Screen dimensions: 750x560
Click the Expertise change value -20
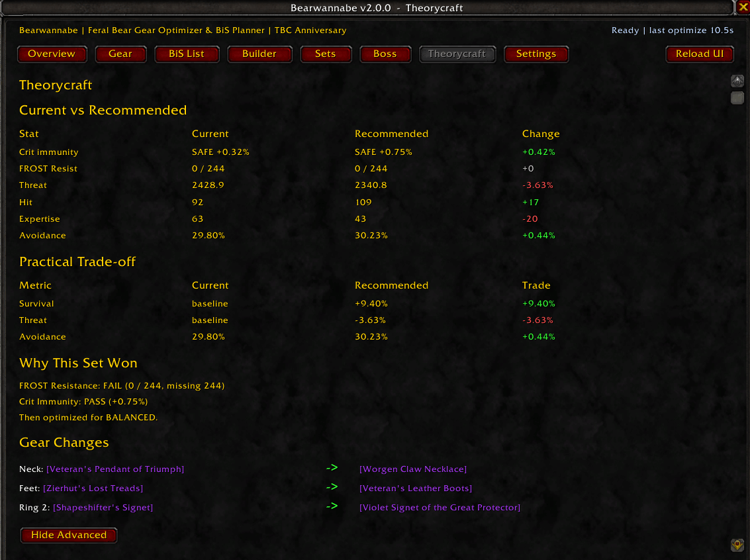point(530,219)
